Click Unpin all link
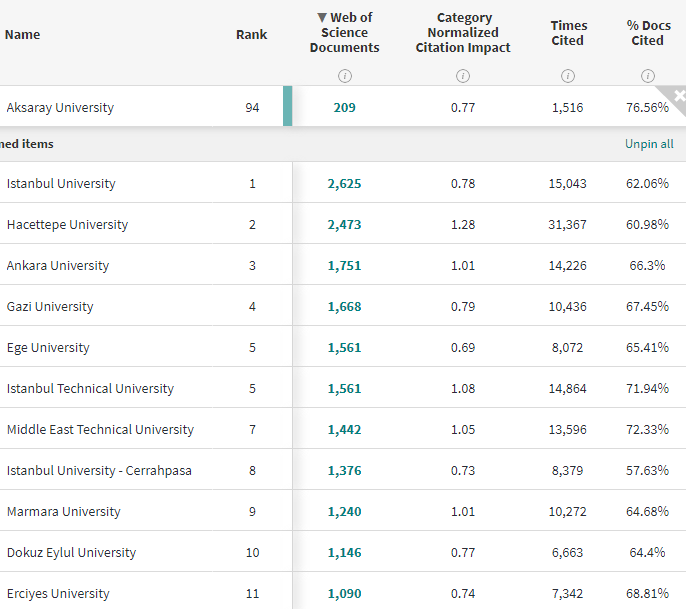The image size is (686, 609). click(x=649, y=144)
